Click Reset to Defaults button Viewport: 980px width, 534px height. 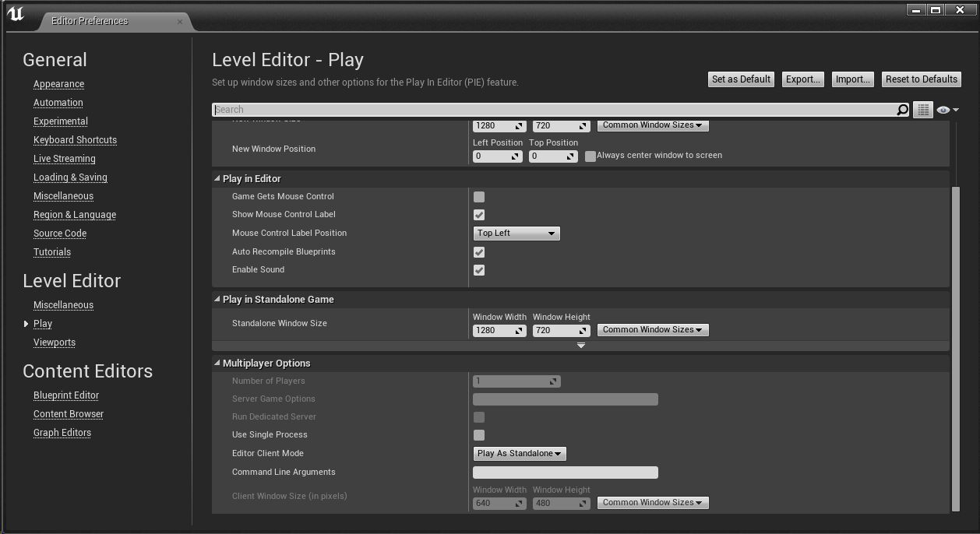(922, 79)
